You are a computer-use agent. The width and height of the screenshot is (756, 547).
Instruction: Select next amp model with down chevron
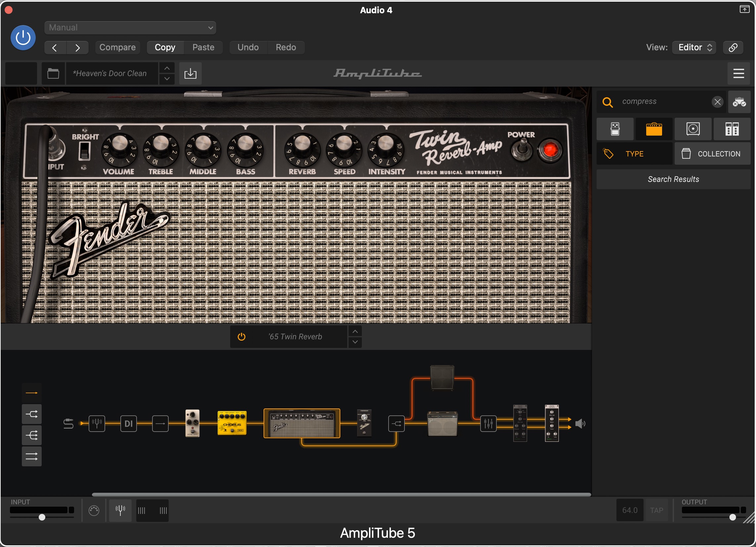click(355, 342)
